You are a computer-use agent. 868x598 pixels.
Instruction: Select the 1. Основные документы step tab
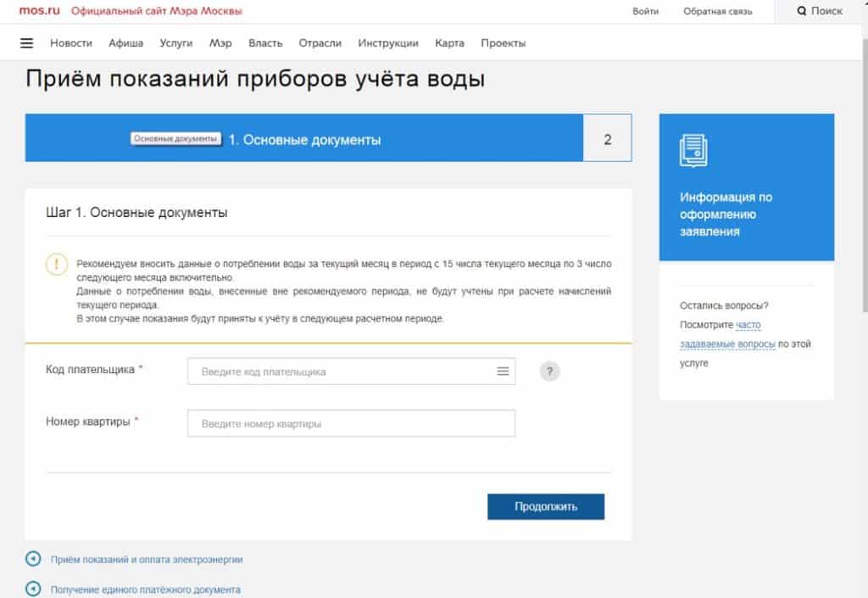[x=304, y=140]
